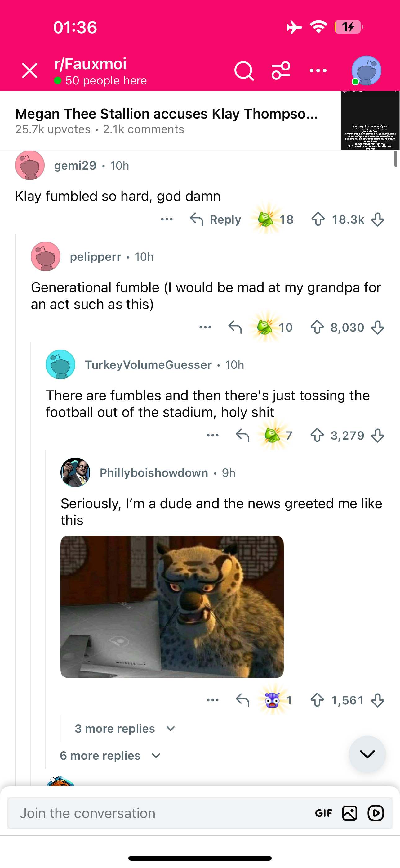This screenshot has width=400, height=868.
Task: Open the search magnifier icon in header
Action: click(244, 71)
